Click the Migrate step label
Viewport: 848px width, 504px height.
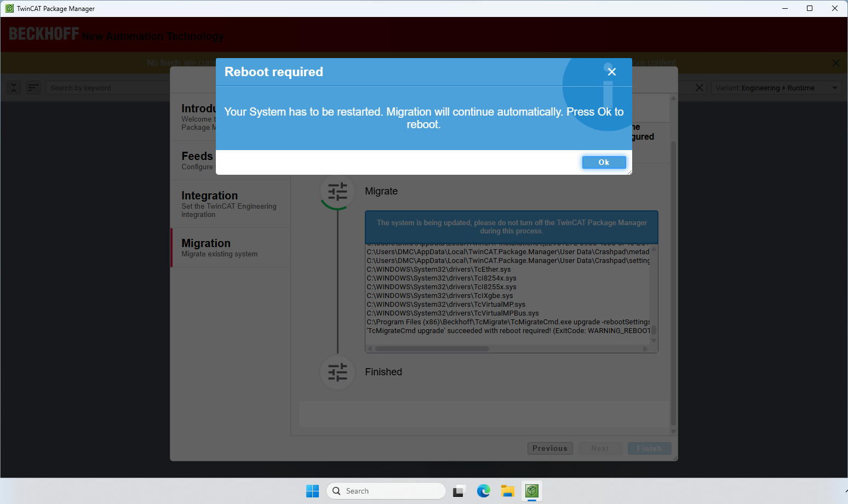click(x=381, y=191)
